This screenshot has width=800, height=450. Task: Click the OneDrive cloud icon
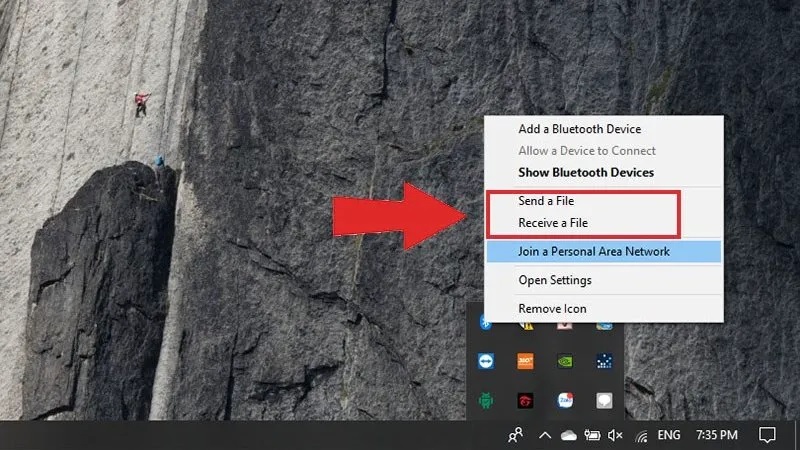point(568,435)
